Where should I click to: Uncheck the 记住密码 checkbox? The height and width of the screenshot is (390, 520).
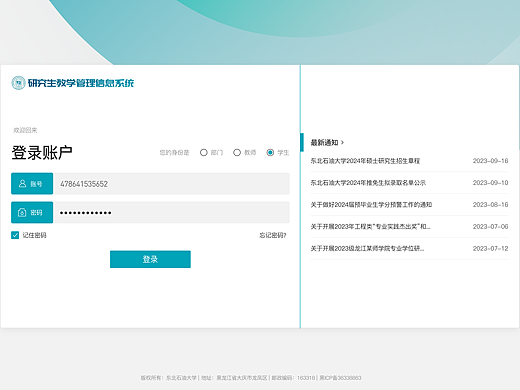click(x=15, y=235)
